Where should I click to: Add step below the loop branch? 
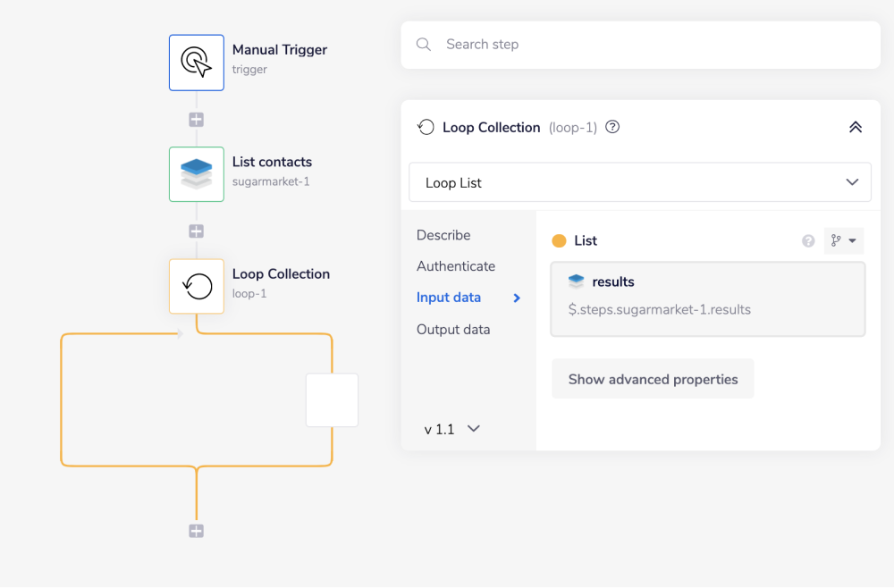point(197,531)
